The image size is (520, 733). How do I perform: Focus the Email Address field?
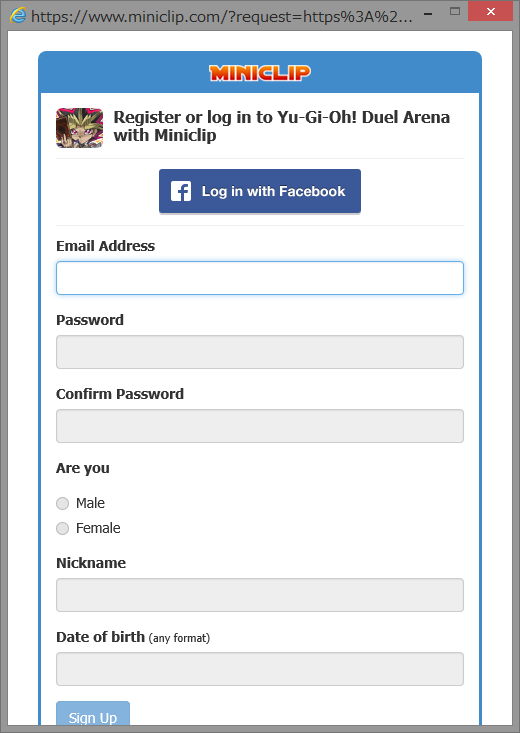[x=260, y=278]
